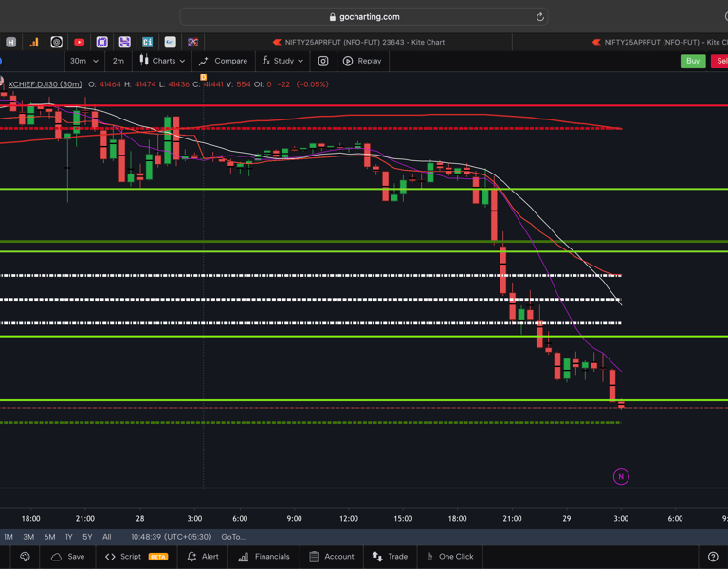
Task: Select the 1Y range
Action: click(68, 537)
